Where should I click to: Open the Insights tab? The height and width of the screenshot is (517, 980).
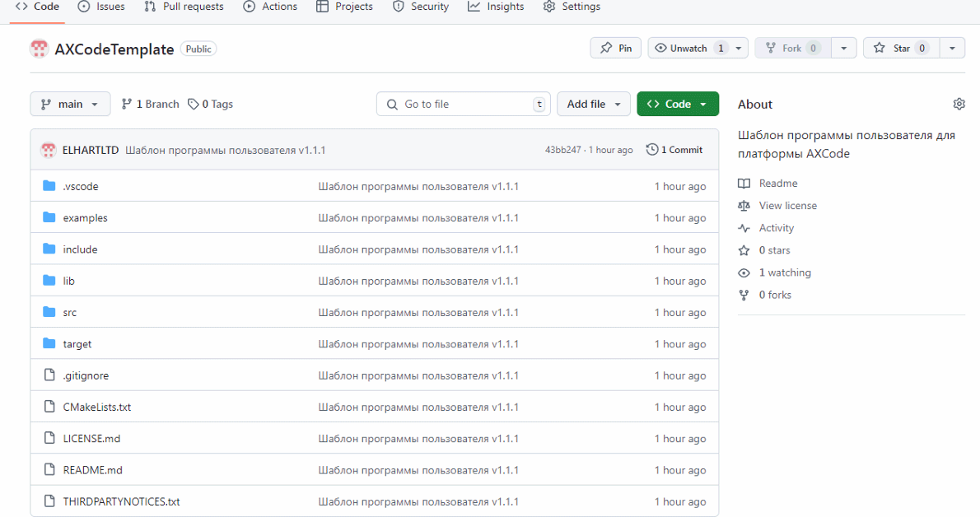(497, 7)
